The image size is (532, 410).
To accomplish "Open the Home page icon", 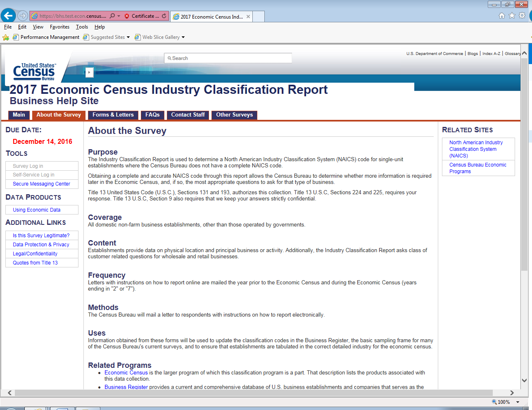I will (501, 16).
